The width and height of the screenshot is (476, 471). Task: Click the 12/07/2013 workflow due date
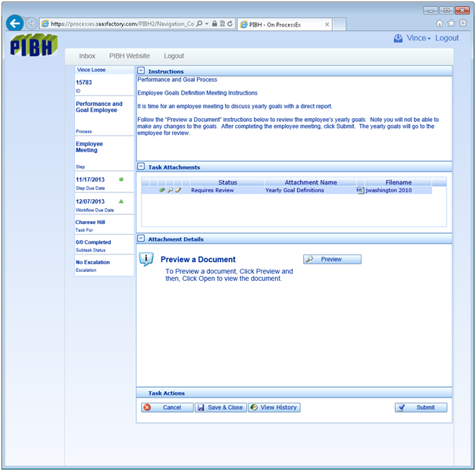click(x=90, y=201)
